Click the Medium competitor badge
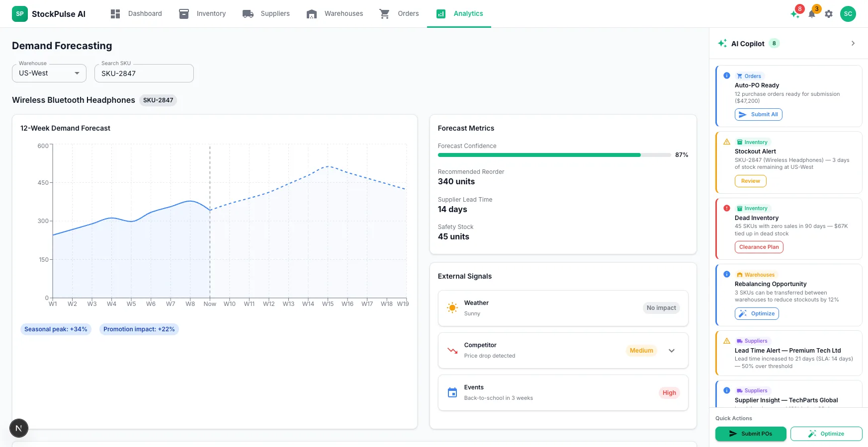Viewport: 868px width, 447px height. coord(641,351)
